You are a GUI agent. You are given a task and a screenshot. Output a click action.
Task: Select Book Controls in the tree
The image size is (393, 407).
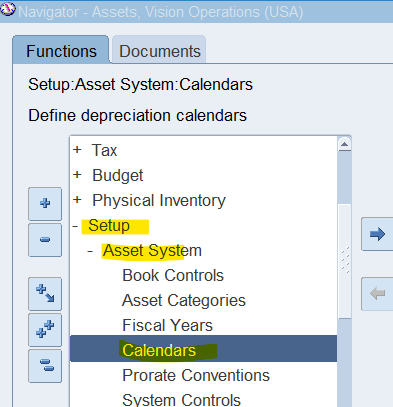173,275
